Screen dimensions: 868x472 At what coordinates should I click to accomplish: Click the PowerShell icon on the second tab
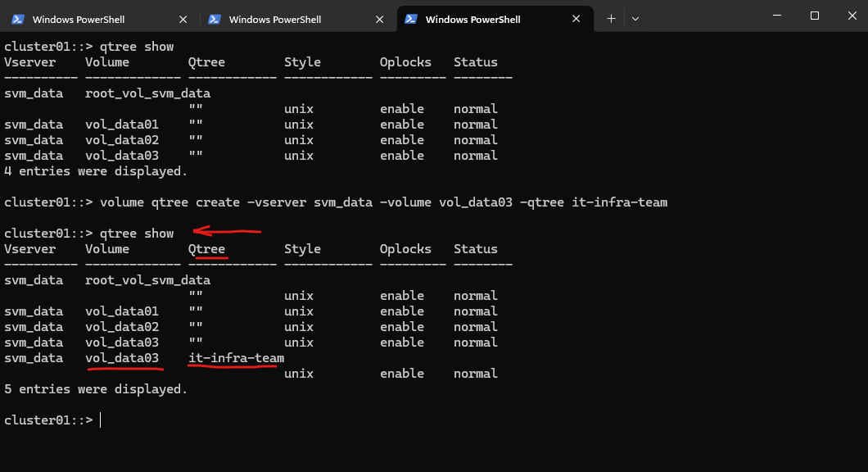coord(215,19)
